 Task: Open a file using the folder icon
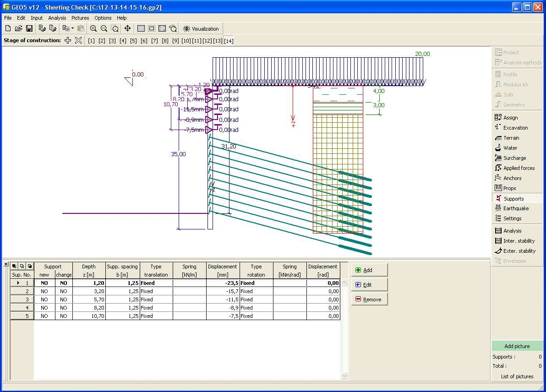pyautogui.click(x=19, y=28)
